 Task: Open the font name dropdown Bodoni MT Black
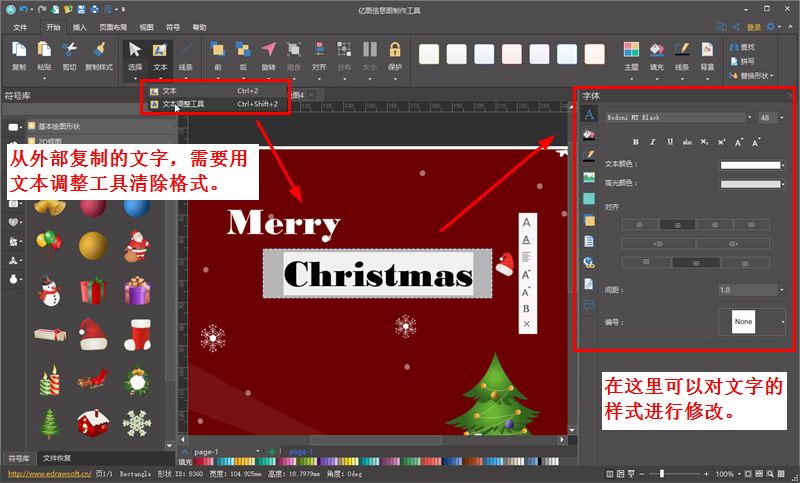pos(749,117)
